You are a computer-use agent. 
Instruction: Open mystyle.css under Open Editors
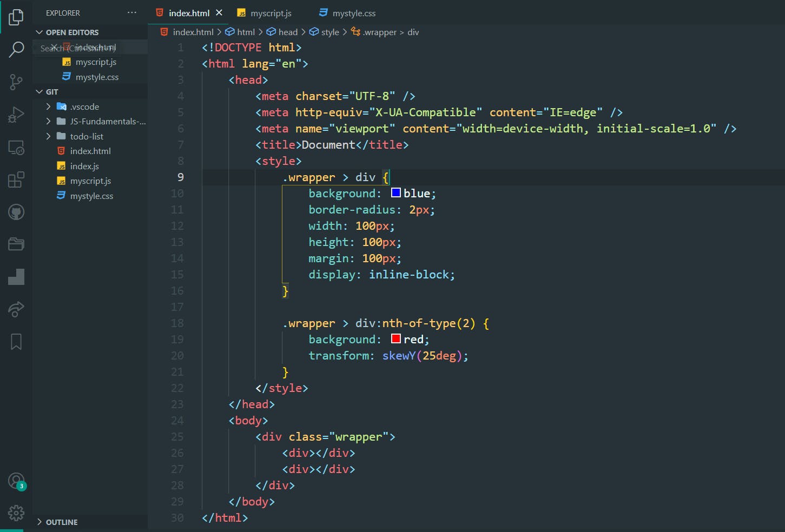click(x=91, y=77)
